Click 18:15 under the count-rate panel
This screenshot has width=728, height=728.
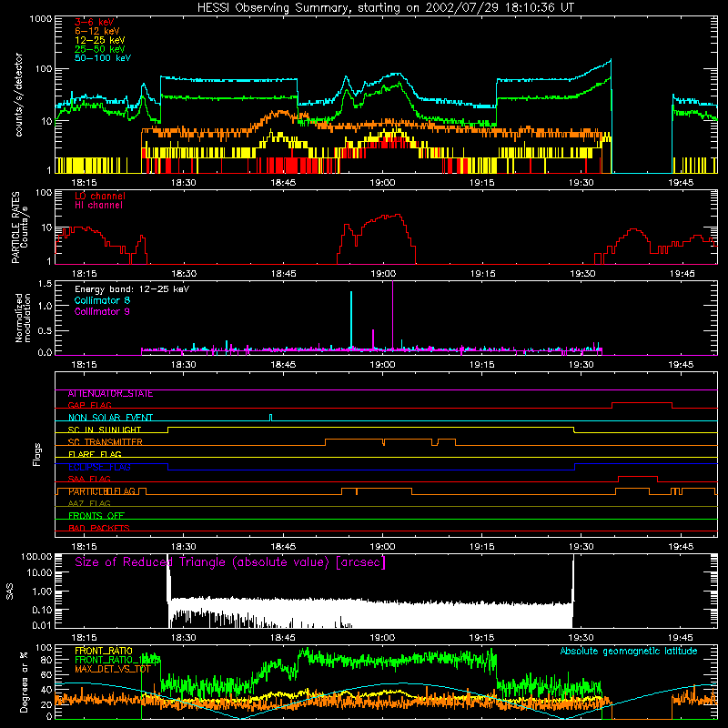pyautogui.click(x=84, y=183)
